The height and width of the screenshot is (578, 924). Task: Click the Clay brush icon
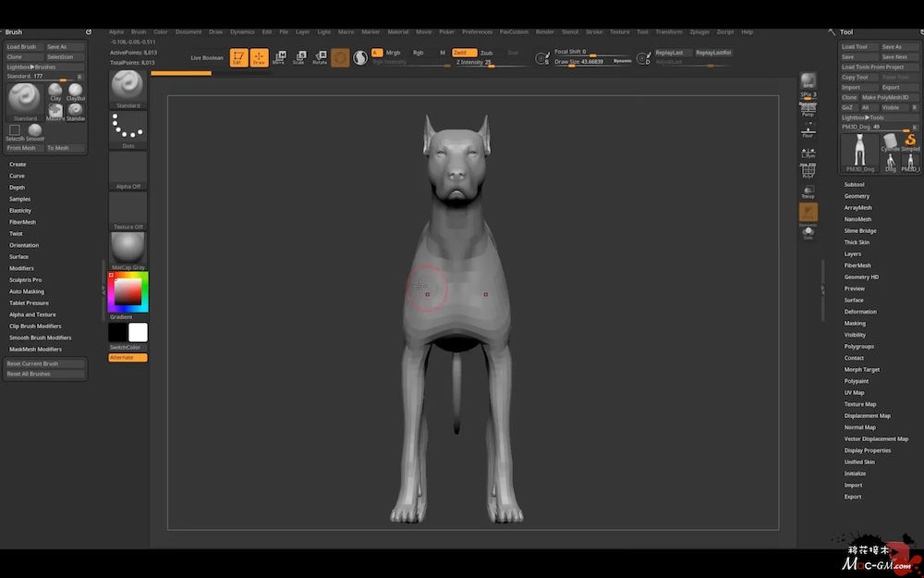click(x=56, y=91)
